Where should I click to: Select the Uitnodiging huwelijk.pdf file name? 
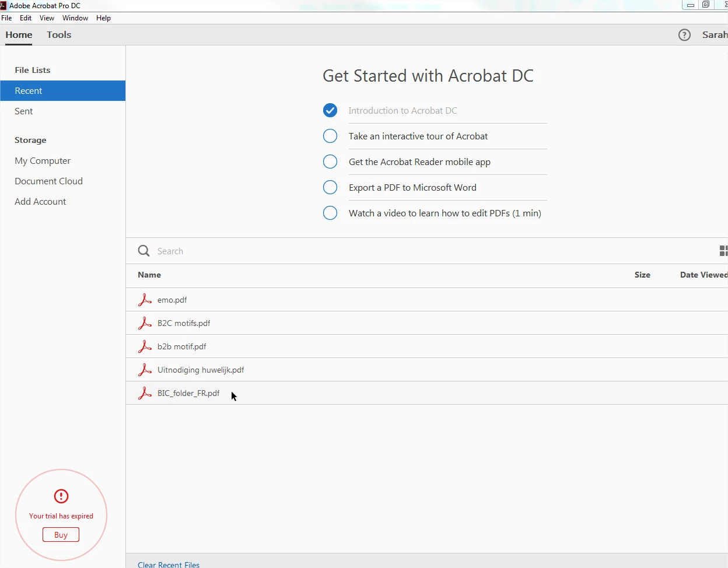click(x=201, y=370)
